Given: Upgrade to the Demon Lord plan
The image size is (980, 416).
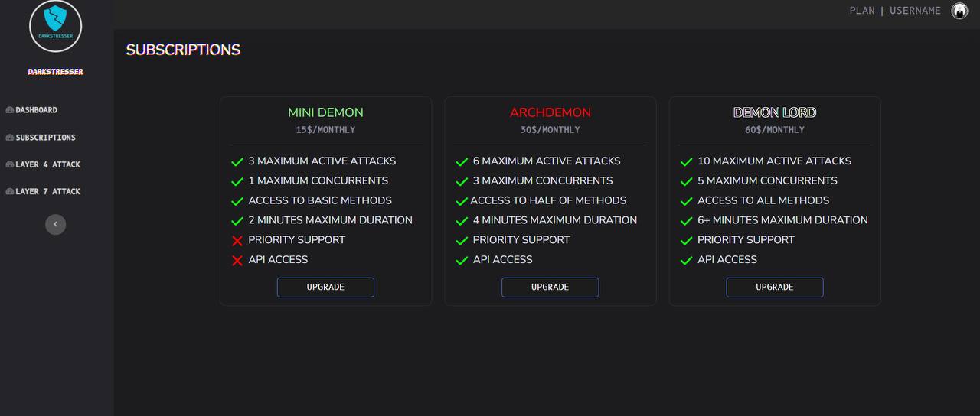Looking at the screenshot, I should pos(775,287).
